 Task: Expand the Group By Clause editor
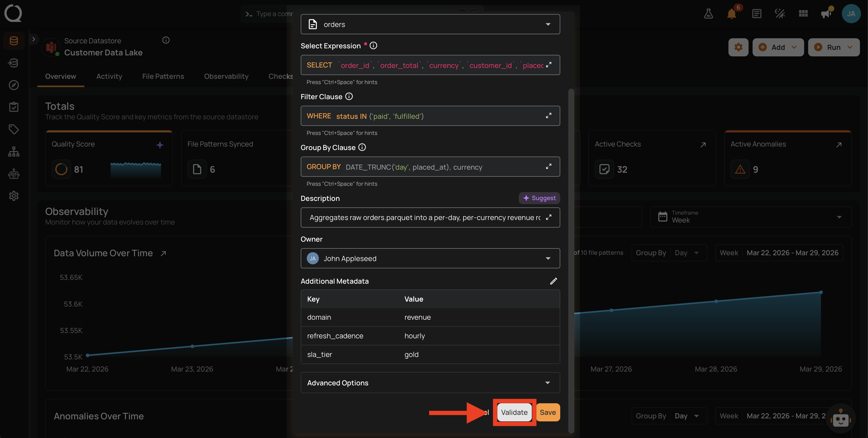click(549, 167)
